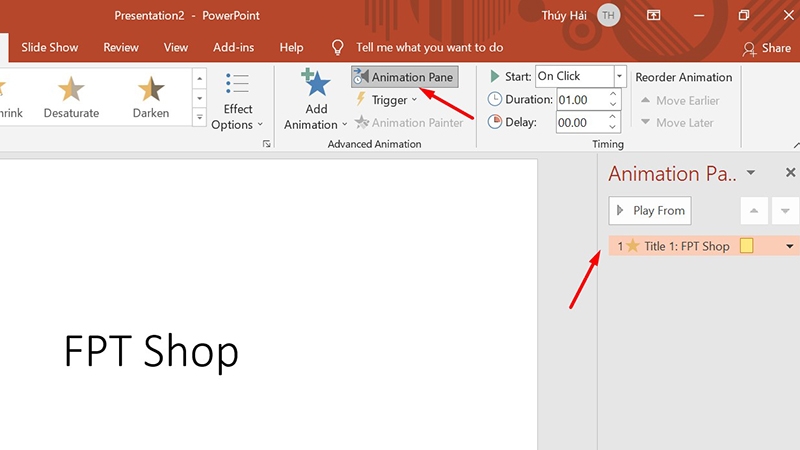Apply the Desaturate emphasis animation
The image size is (800, 450).
pyautogui.click(x=71, y=97)
